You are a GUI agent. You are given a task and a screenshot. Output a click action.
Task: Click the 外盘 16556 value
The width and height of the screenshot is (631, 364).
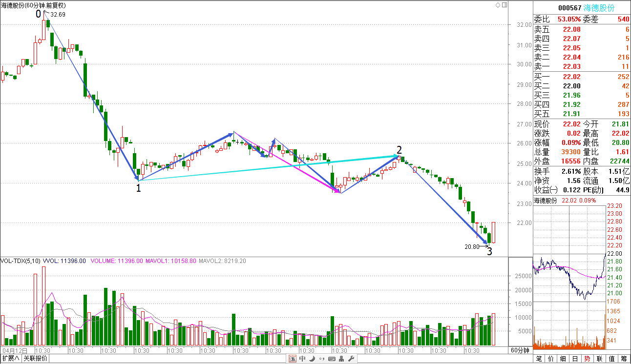571,161
